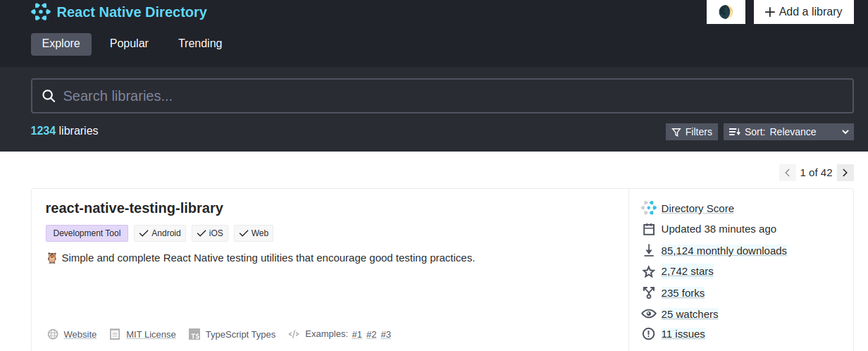Click the fork icon beside 235 forks
868x351 pixels.
click(x=649, y=292)
